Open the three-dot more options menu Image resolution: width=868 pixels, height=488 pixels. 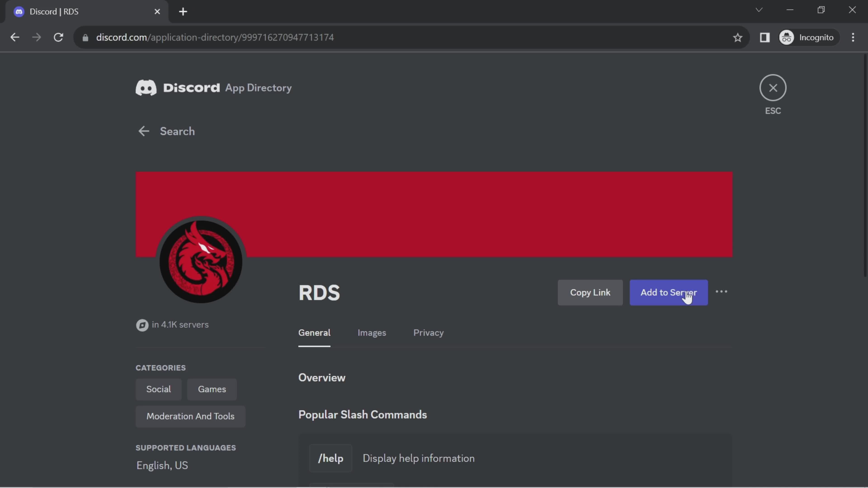722,292
